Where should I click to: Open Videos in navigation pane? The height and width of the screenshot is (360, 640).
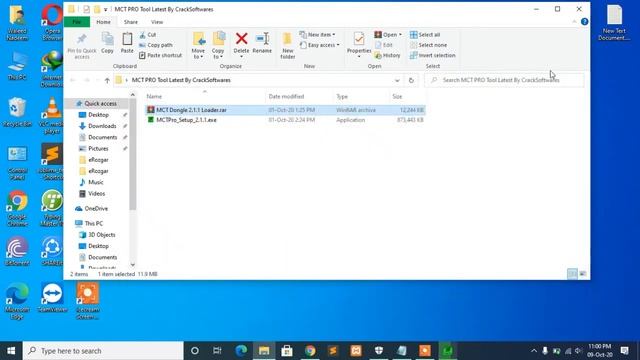click(96, 193)
